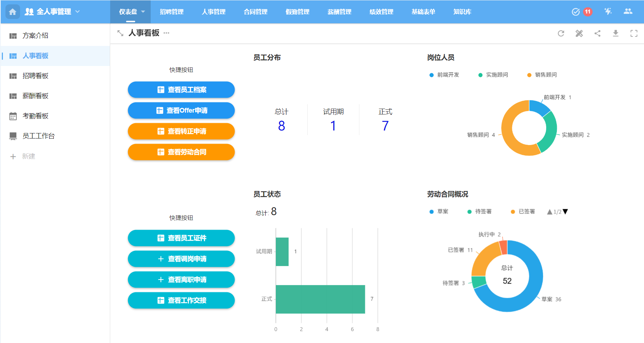This screenshot has height=343, width=644.
Task: Open 考勤看板 in the sidebar
Action: point(35,116)
